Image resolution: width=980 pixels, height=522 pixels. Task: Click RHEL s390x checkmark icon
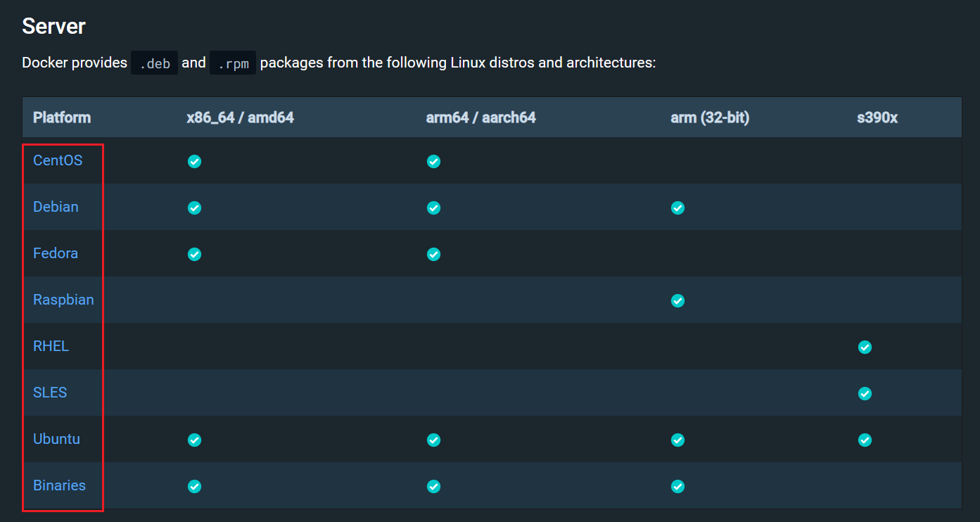tap(865, 347)
